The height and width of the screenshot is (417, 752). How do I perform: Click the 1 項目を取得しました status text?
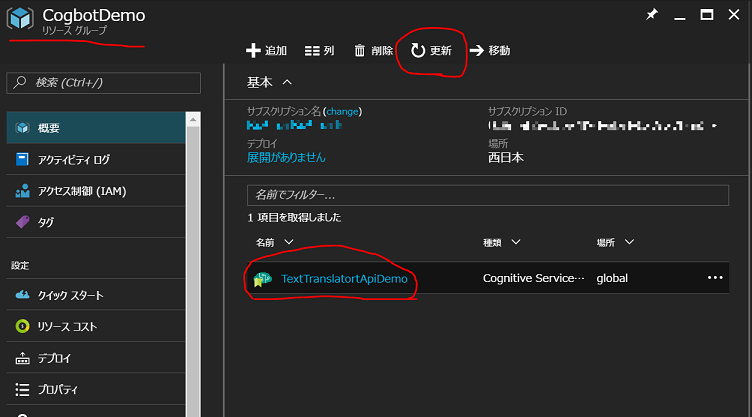point(294,217)
